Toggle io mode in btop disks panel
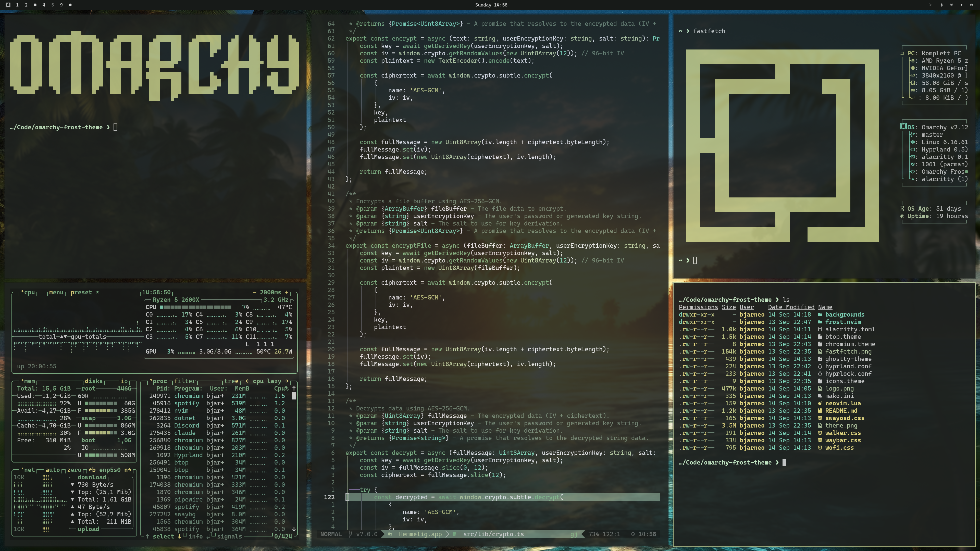This screenshot has width=980, height=551. point(124,381)
